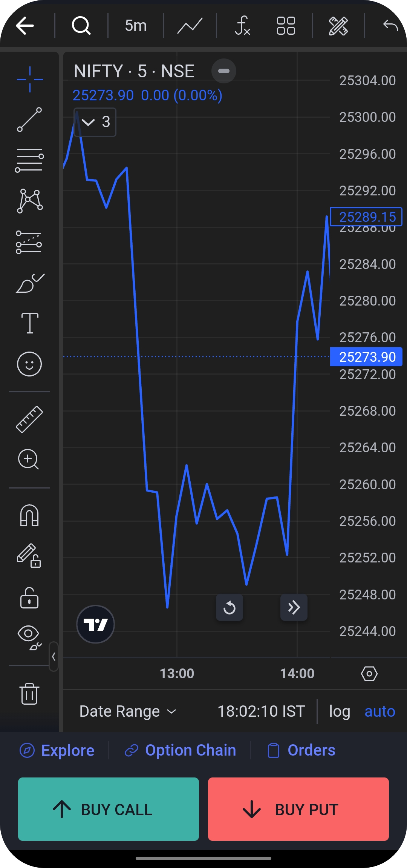
Task: Open the Option Chain tab
Action: (x=181, y=750)
